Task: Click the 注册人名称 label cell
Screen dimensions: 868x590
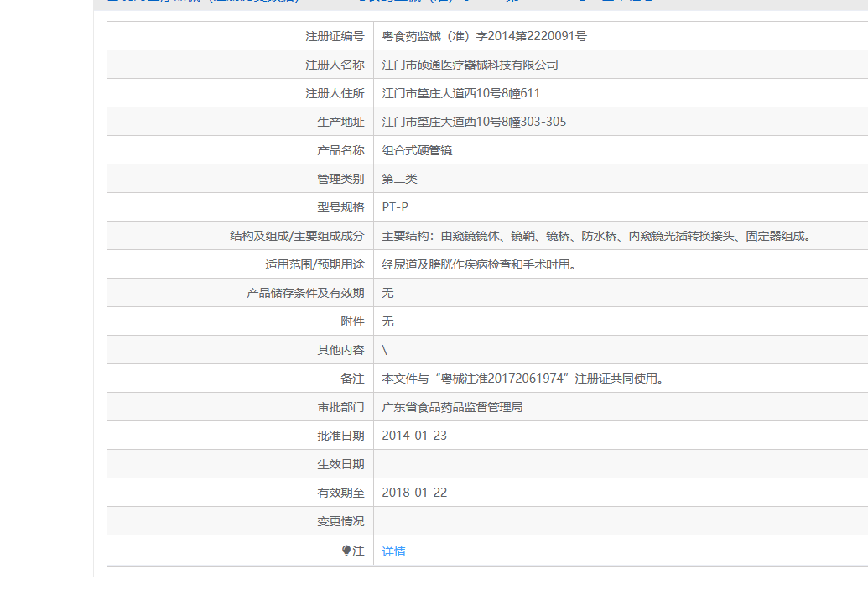Action: coord(240,65)
